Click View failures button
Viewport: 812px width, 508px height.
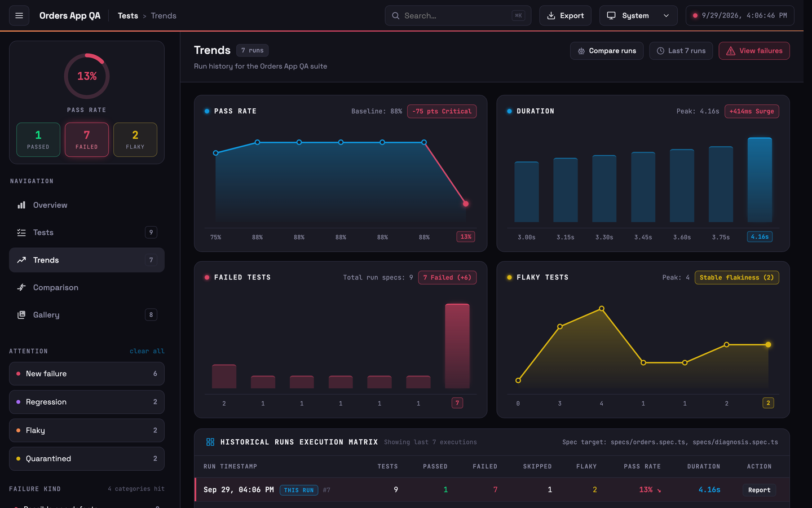tap(754, 51)
